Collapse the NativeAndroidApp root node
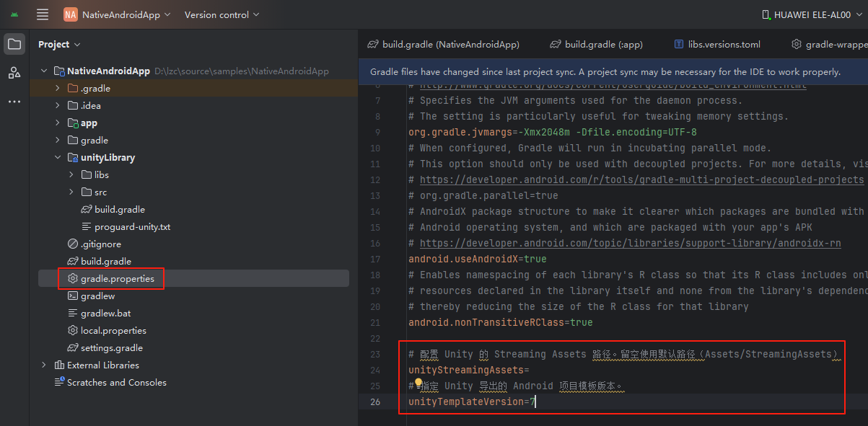 pos(44,71)
